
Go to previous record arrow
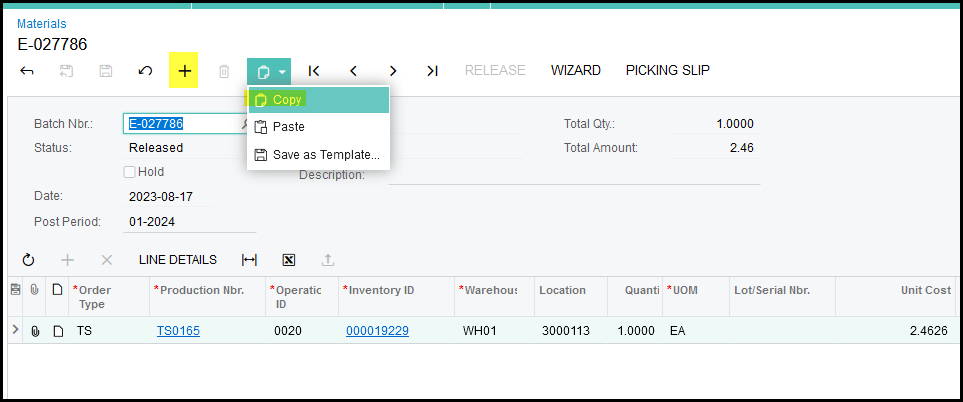click(x=353, y=71)
